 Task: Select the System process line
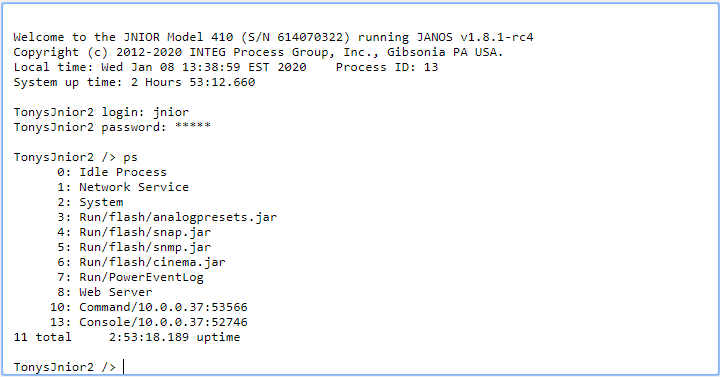point(90,203)
